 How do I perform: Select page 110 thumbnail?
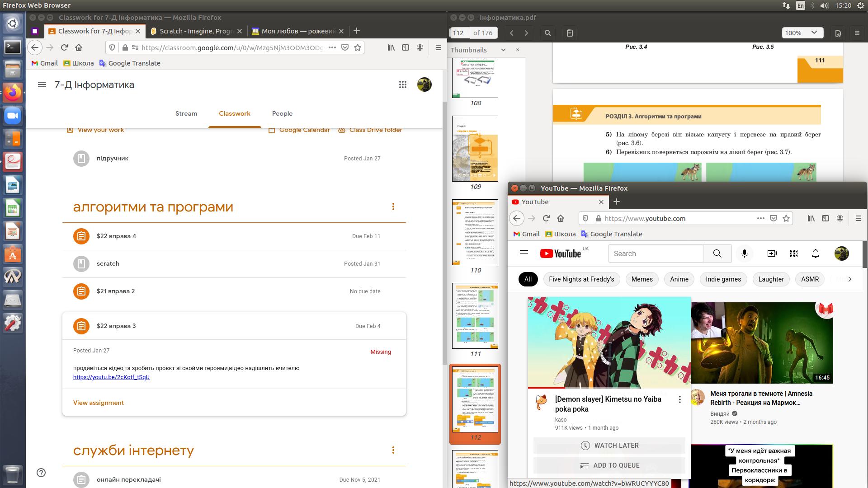point(475,232)
